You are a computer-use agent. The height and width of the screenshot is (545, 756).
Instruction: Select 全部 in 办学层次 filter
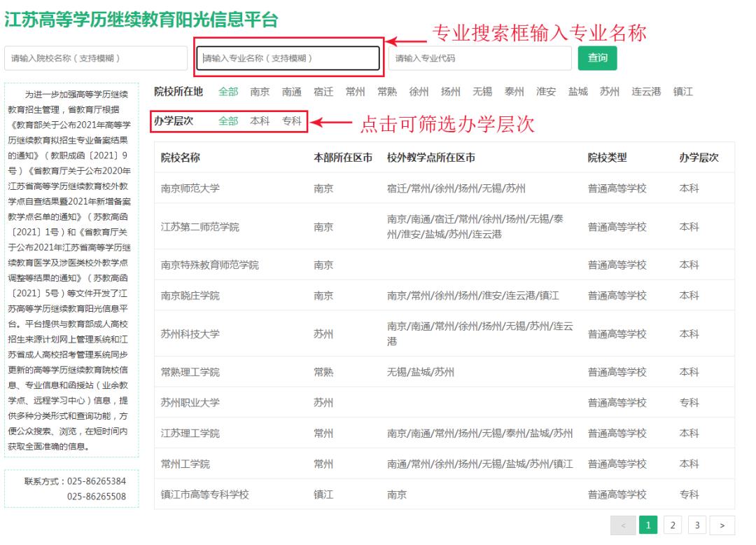pos(228,121)
